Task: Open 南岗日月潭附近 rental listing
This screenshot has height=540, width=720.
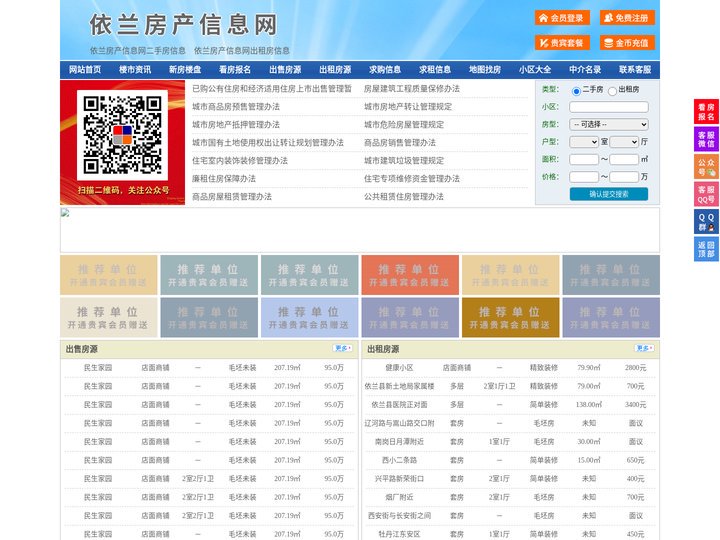Action: tap(399, 442)
